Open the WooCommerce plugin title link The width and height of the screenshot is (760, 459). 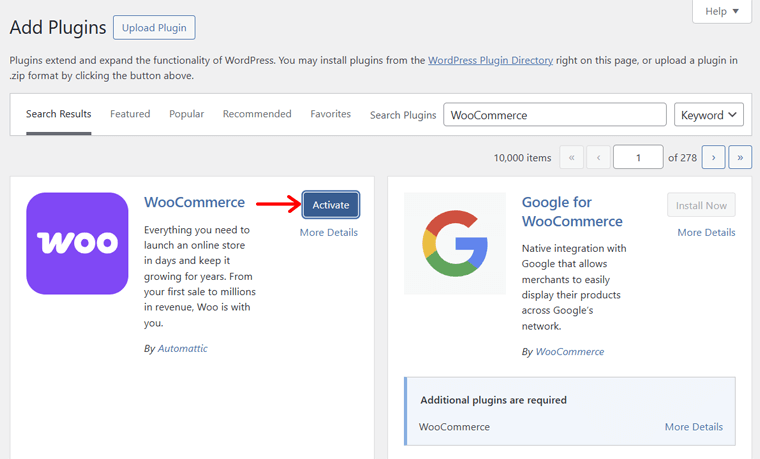194,202
